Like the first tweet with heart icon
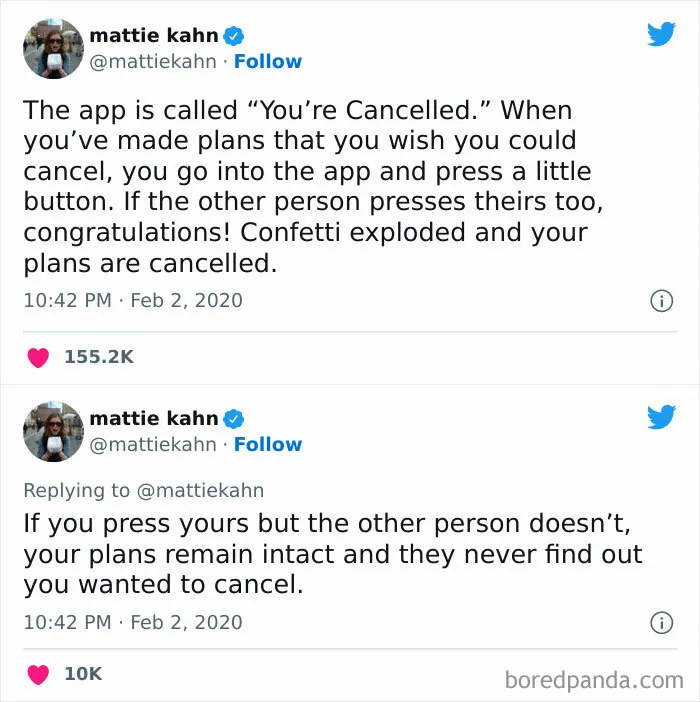The image size is (700, 702). pyautogui.click(x=38, y=357)
